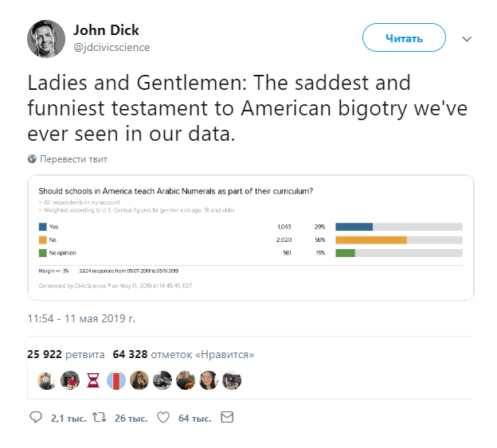The width and height of the screenshot is (497, 448).
Task: Open the gas mask liker avatar
Action: coord(47,380)
